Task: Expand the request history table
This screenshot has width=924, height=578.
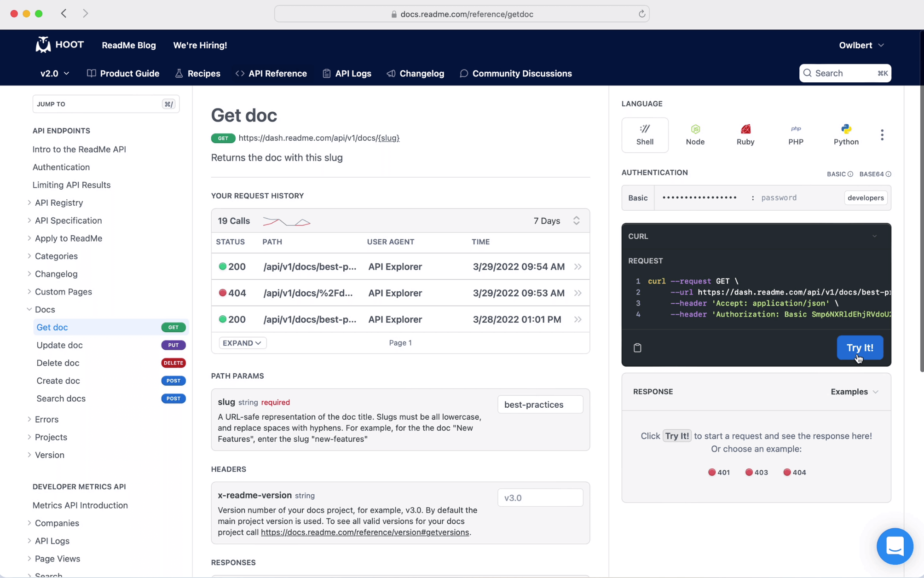Action: pos(242,343)
